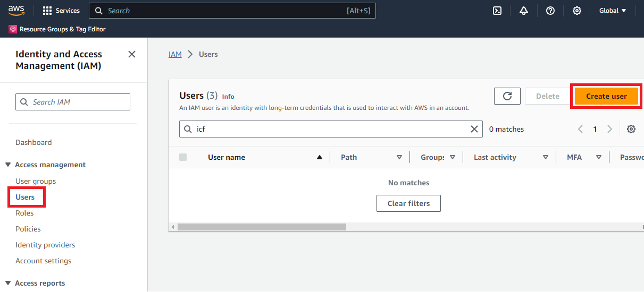Open Account settings in sidebar
Viewport: 644px width, 292px height.
43,261
